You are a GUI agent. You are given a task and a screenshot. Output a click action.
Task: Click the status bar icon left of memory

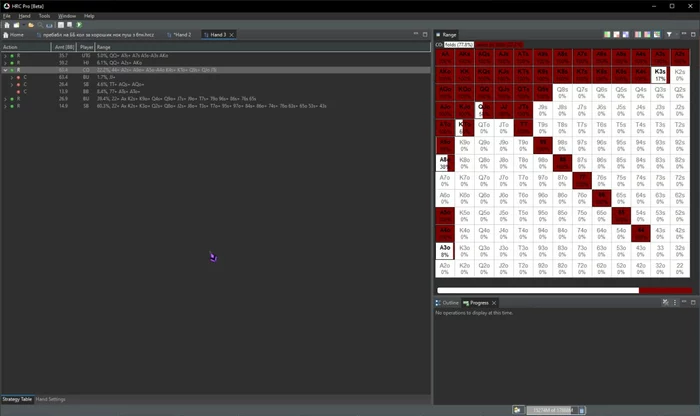pos(517,410)
